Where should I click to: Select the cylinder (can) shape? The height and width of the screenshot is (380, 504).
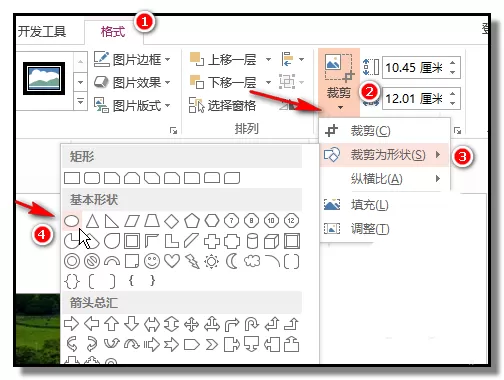[x=252, y=241]
